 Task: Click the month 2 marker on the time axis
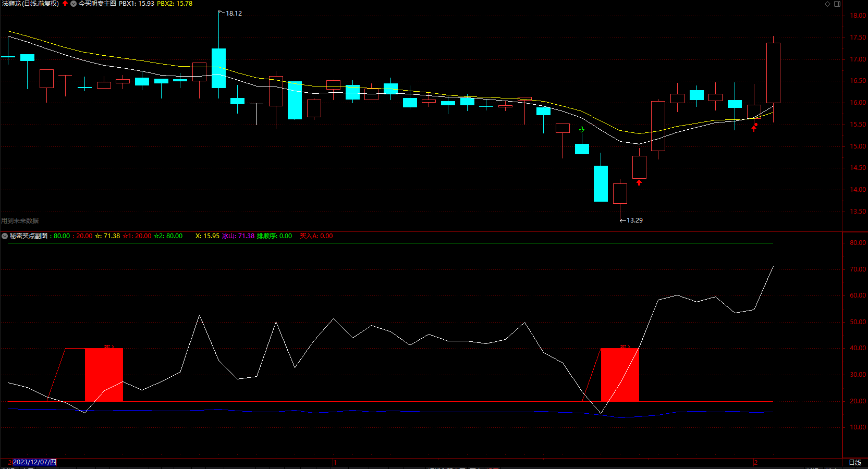(755, 463)
